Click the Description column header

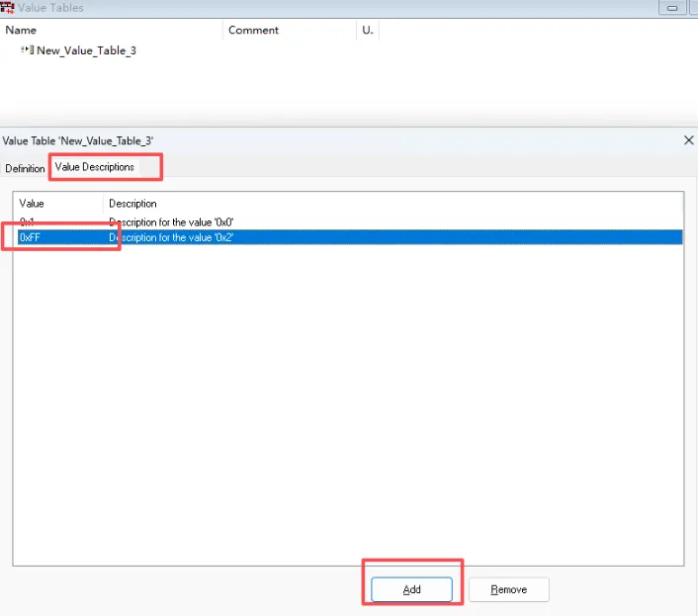point(132,204)
